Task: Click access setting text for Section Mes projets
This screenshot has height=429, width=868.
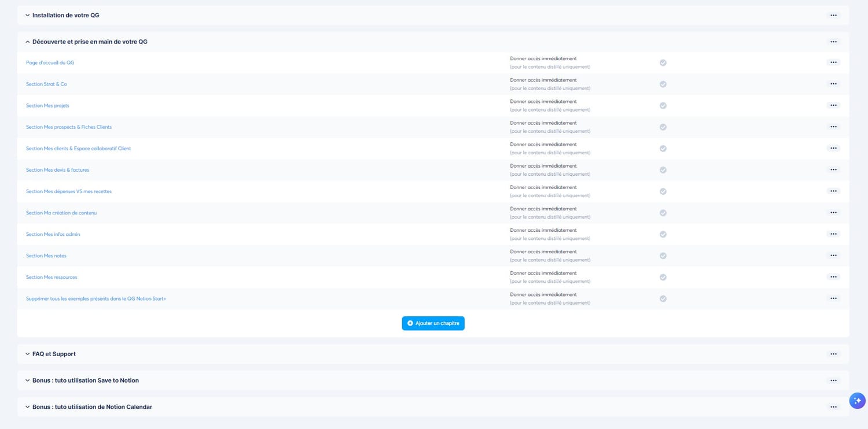Action: [550, 105]
